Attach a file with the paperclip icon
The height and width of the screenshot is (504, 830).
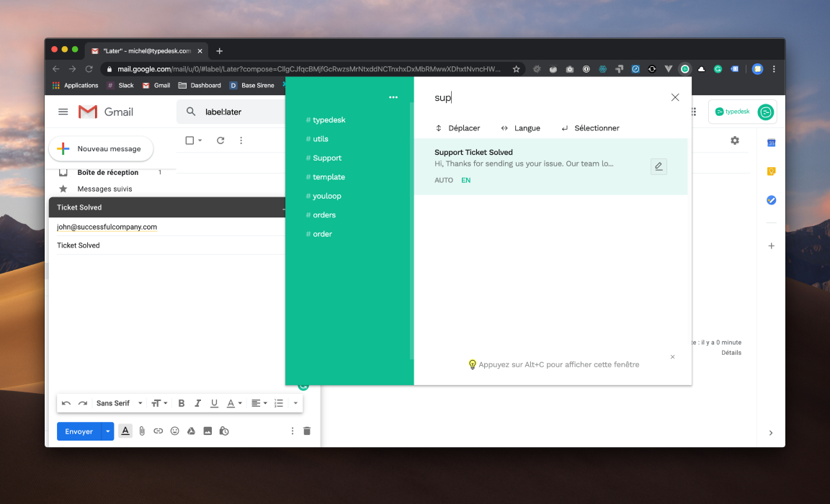[142, 431]
